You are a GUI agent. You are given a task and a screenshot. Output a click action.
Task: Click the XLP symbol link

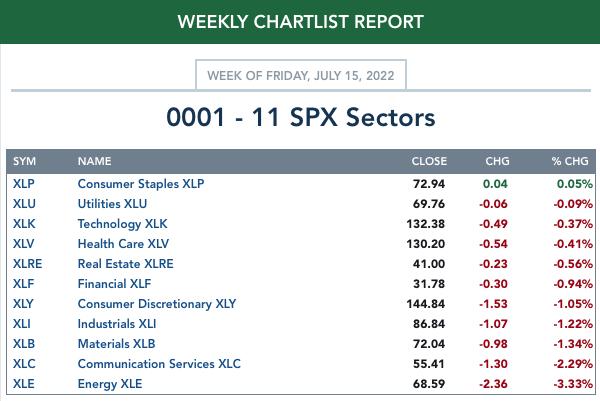pyautogui.click(x=24, y=184)
